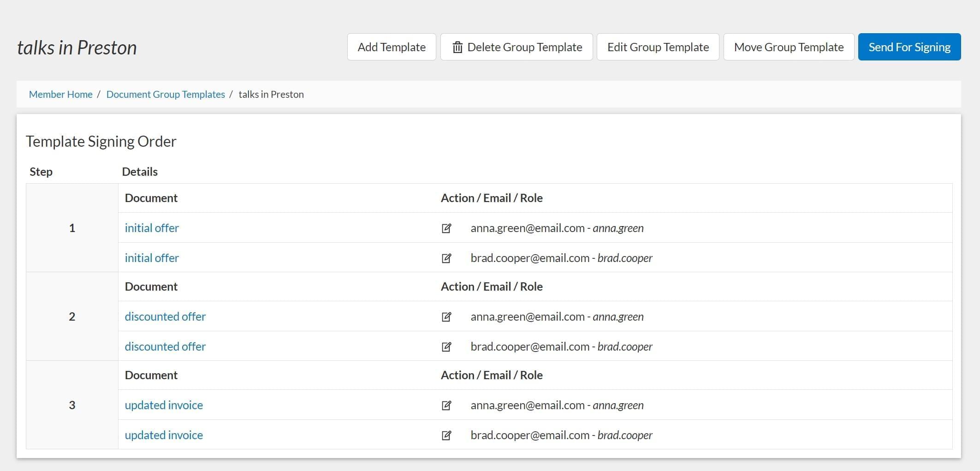
Task: Click the edit icon for anna.green on updated invoice
Action: pos(446,405)
